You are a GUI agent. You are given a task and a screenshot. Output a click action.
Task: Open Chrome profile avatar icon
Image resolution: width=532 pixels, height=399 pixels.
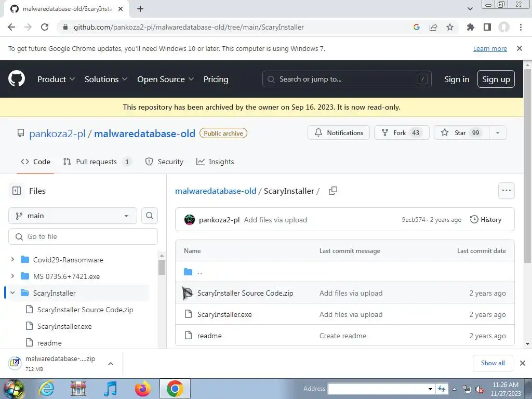point(504,27)
